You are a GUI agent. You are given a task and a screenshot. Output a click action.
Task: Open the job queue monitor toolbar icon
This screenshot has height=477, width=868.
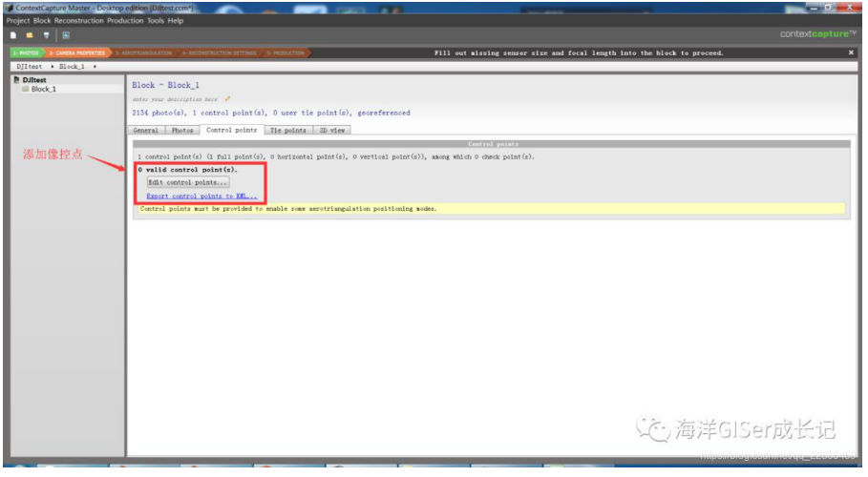[x=66, y=35]
